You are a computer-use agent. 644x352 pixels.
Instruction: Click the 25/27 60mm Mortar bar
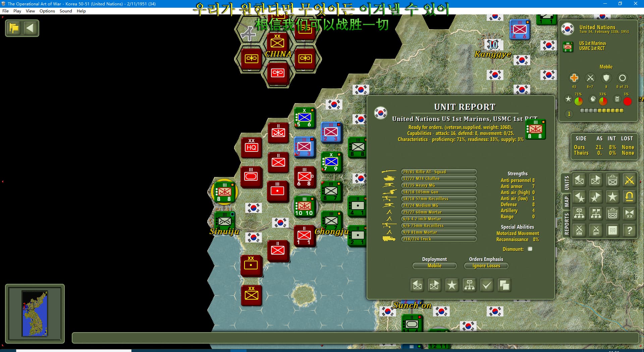(x=439, y=212)
